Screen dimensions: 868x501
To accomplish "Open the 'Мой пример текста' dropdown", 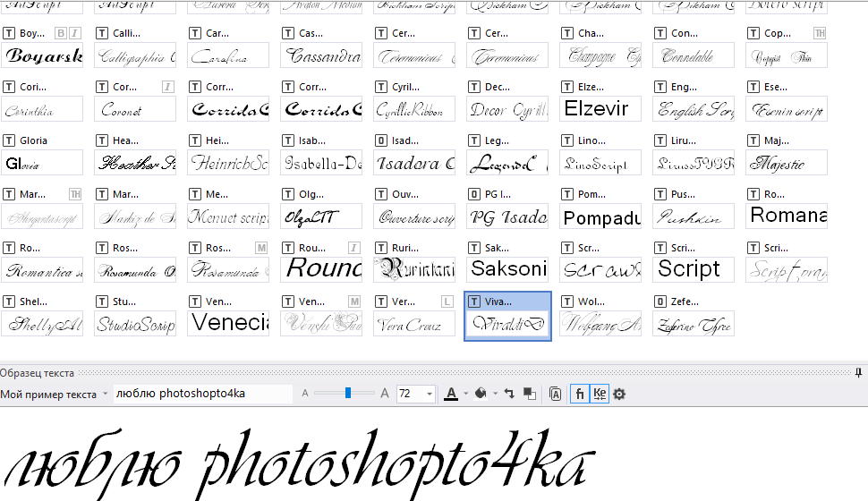I will click(x=106, y=395).
